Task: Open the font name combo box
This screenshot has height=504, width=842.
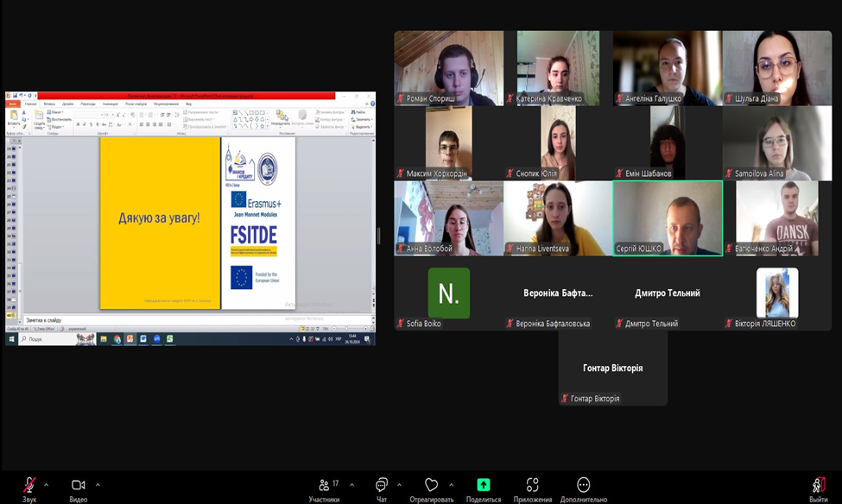Action: click(x=89, y=115)
